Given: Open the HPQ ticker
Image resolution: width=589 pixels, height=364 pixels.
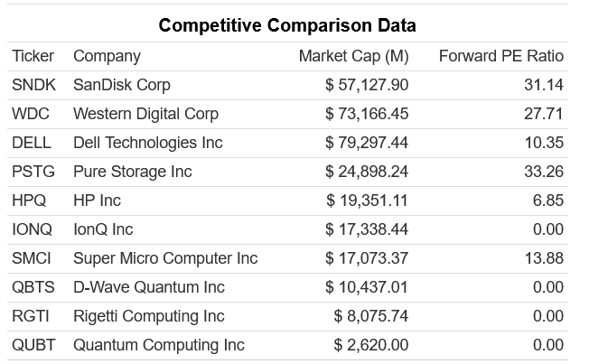Looking at the screenshot, I should point(29,201).
